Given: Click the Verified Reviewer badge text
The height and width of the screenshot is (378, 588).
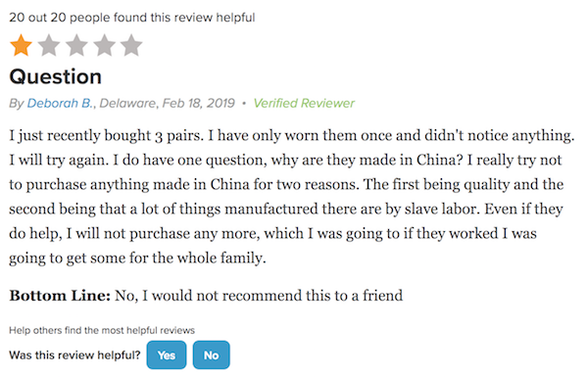Looking at the screenshot, I should click(x=304, y=103).
